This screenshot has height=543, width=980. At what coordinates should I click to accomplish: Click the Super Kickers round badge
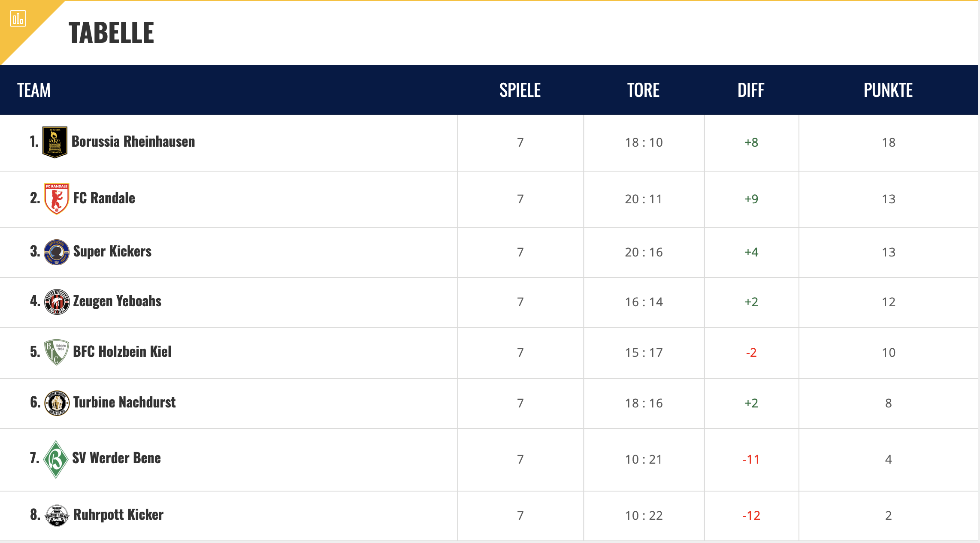point(57,252)
